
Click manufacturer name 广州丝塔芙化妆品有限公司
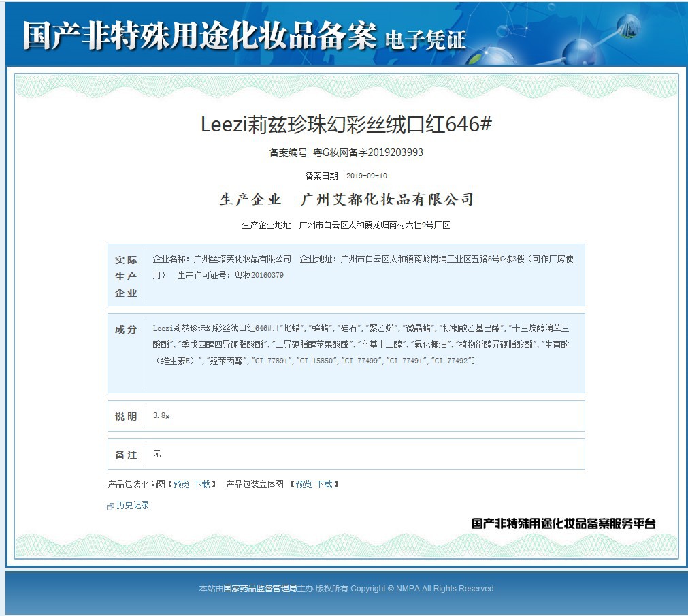click(242, 259)
